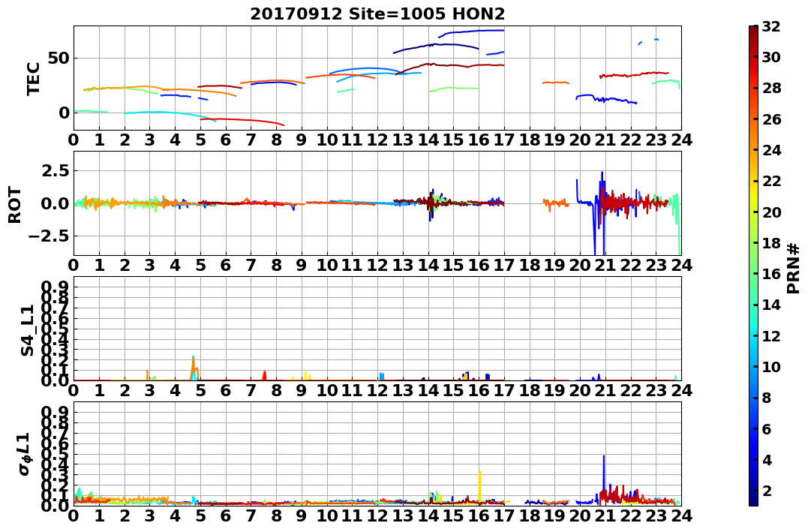This screenshot has height=532, width=808.
Task: Click the colorbar tick label '20'
Action: (771, 212)
